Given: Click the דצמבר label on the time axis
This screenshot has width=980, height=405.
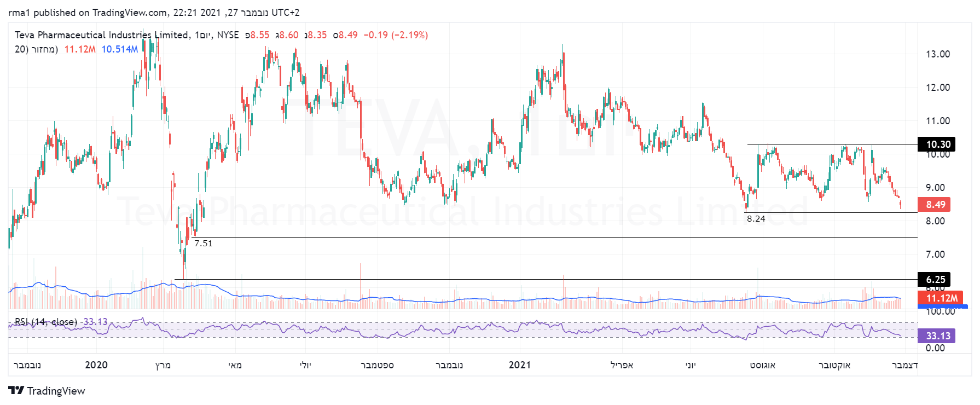Looking at the screenshot, I should pyautogui.click(x=904, y=365).
